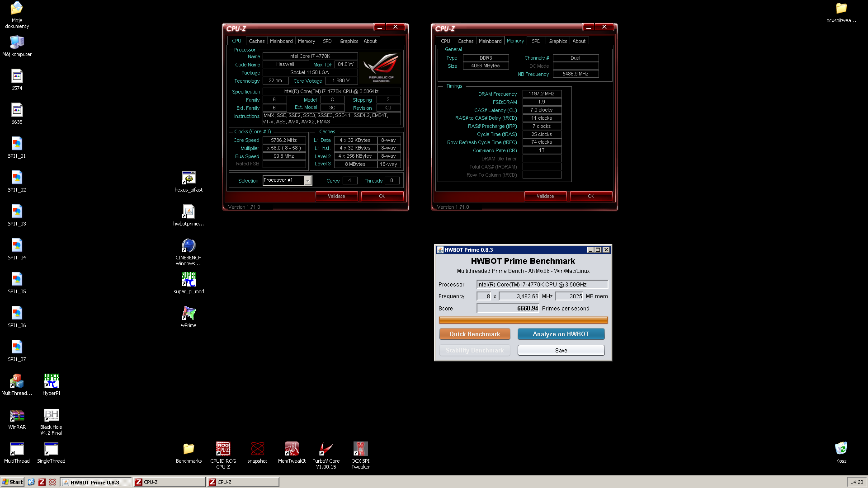This screenshot has height=488, width=868.
Task: Select the SingleThread shortcut icon
Action: 51,453
